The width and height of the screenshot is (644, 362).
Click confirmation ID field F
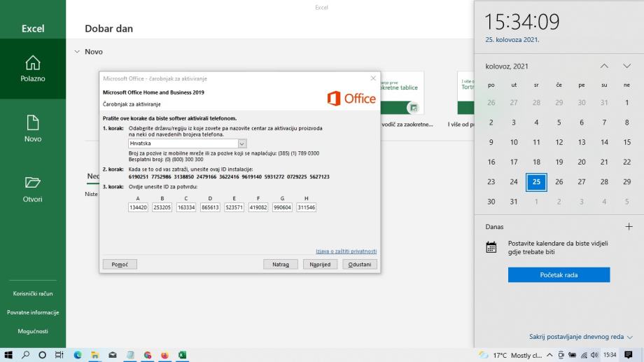258,207
